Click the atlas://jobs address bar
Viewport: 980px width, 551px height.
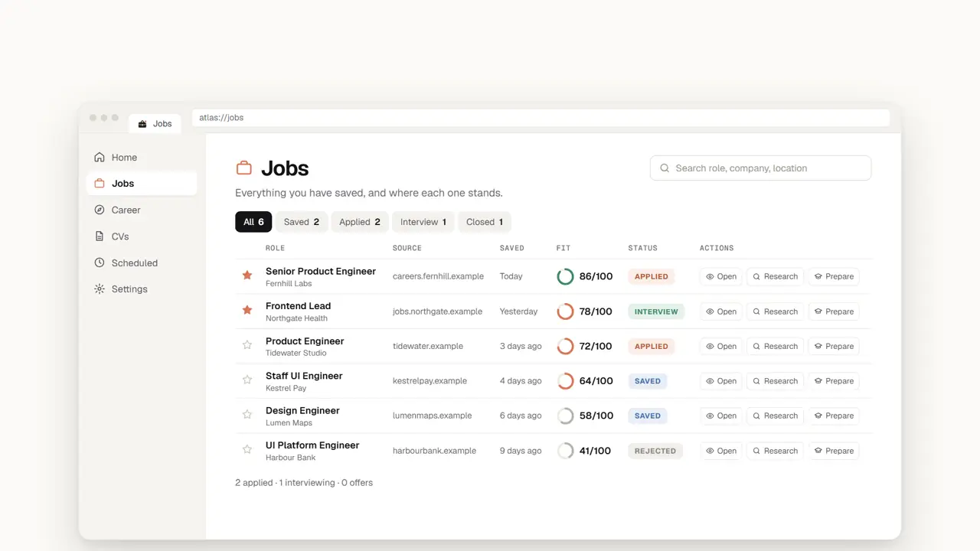coord(541,118)
